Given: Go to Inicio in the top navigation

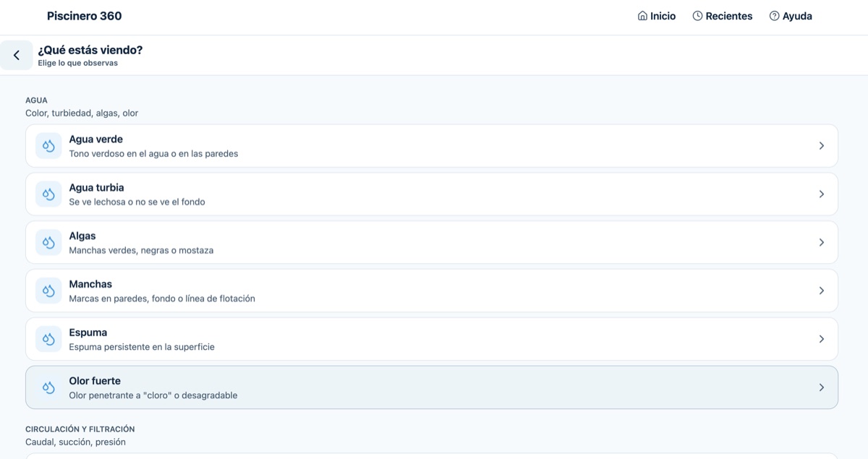Looking at the screenshot, I should 657,16.
